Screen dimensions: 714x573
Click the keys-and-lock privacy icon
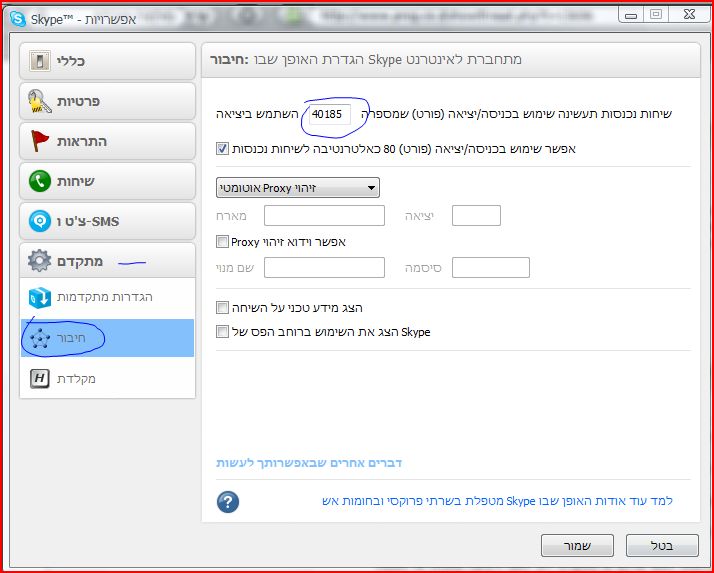pyautogui.click(x=39, y=101)
